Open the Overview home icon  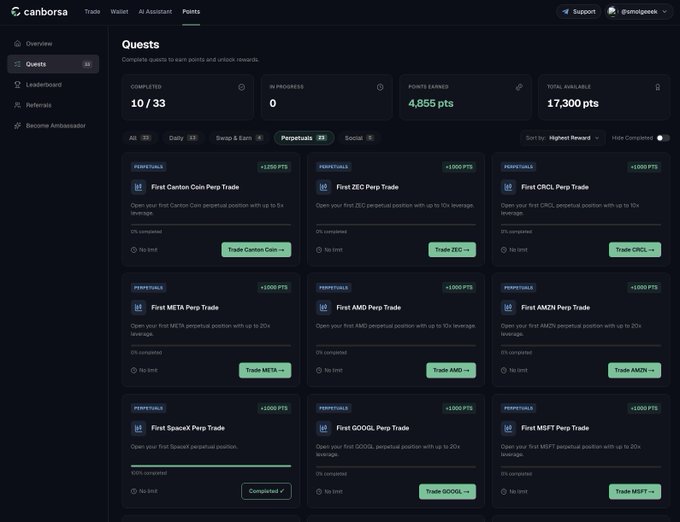pyautogui.click(x=17, y=43)
